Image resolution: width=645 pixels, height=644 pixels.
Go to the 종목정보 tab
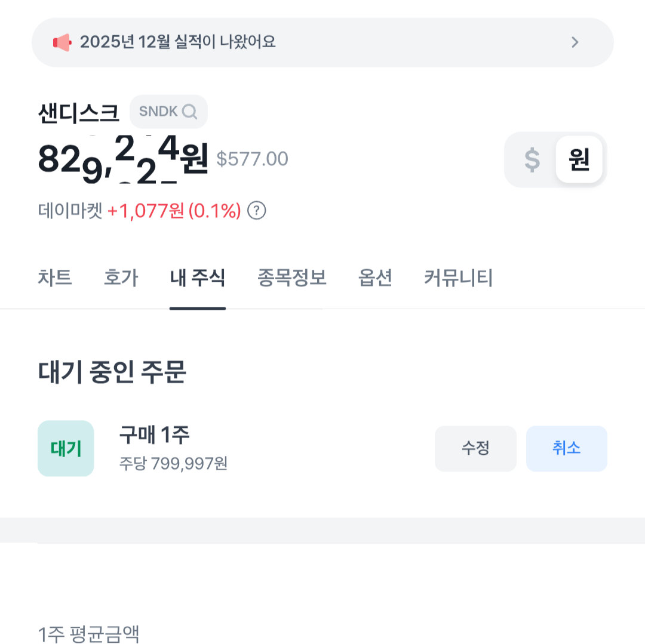pyautogui.click(x=292, y=278)
